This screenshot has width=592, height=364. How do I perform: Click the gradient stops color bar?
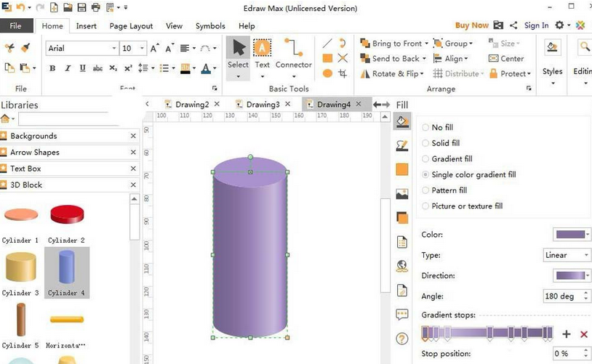click(487, 333)
